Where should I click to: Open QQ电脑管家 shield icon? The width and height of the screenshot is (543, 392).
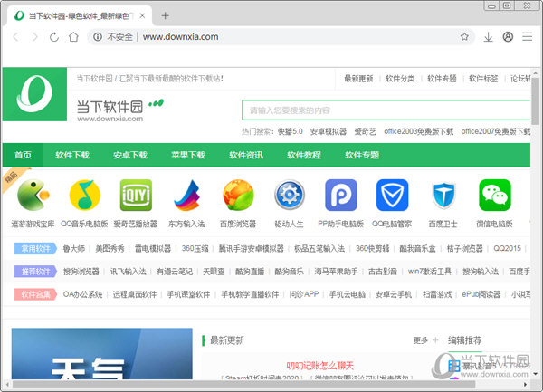pos(392,195)
